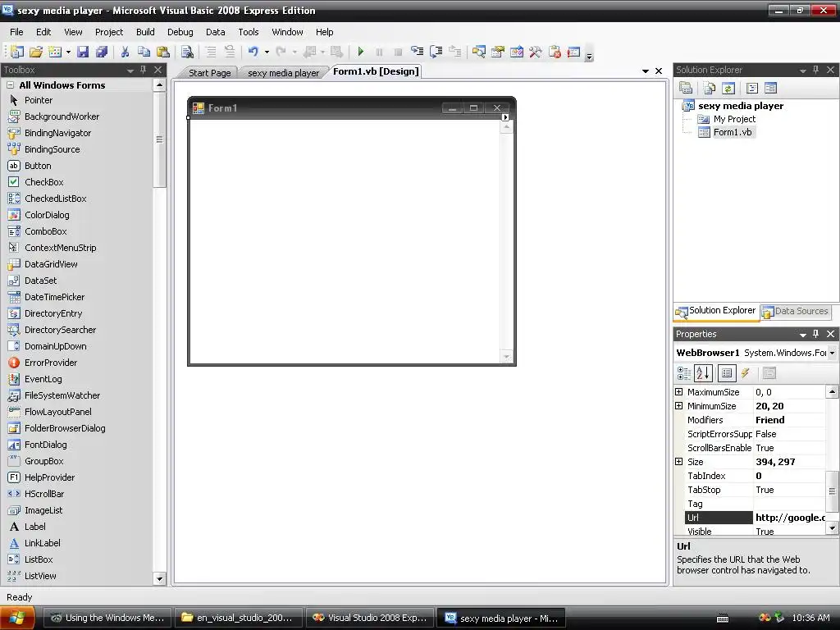Click the last main-toolbar icon beside Error List
840x630 pixels.
(573, 52)
